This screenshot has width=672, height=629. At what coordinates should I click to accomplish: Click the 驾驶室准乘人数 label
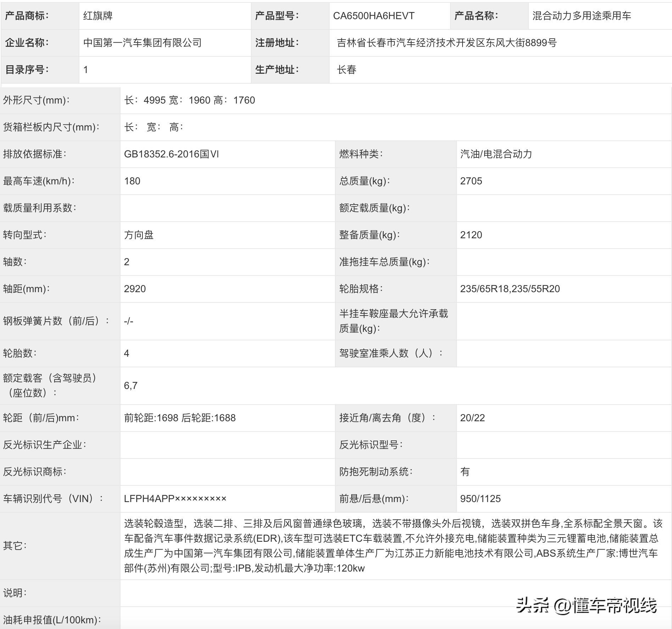pos(391,353)
